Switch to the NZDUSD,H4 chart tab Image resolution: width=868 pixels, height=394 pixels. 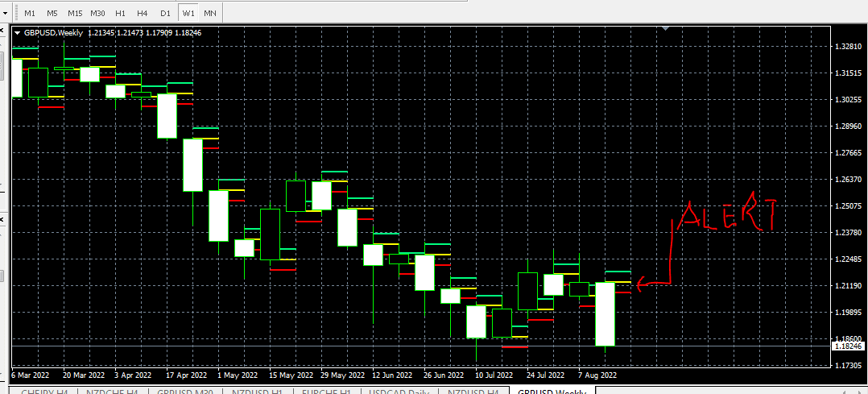473,392
